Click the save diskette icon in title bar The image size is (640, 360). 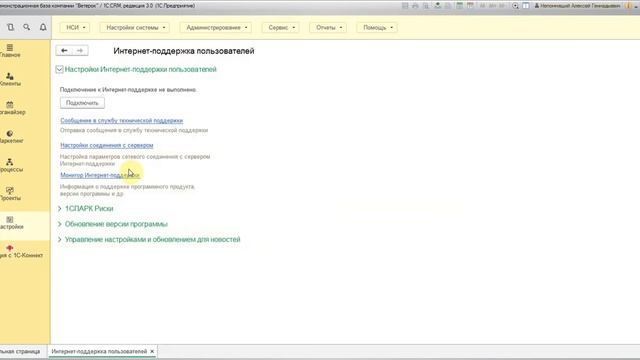pos(405,6)
